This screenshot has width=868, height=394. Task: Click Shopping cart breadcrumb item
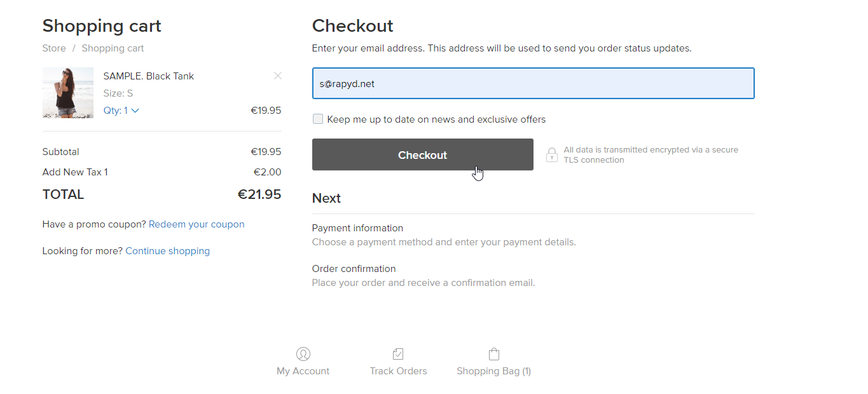pos(113,48)
